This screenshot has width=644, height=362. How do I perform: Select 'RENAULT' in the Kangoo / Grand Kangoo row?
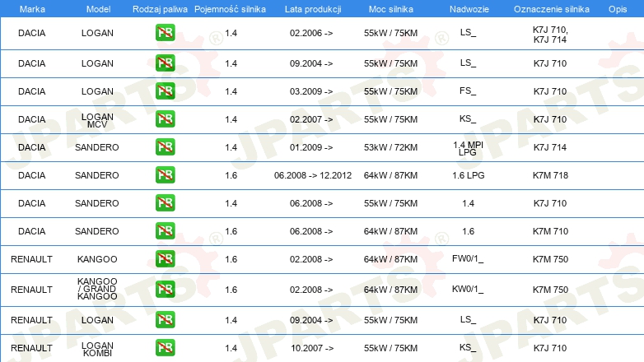pos(31,290)
